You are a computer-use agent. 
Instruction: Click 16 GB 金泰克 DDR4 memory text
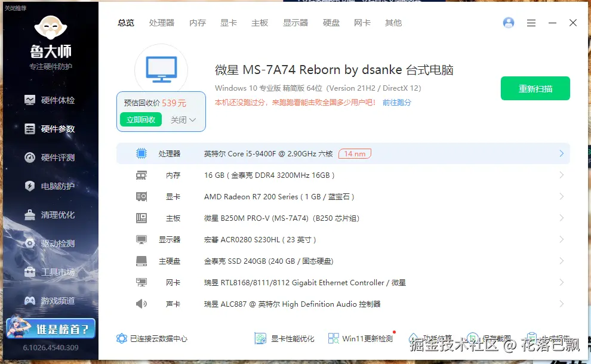pos(269,175)
